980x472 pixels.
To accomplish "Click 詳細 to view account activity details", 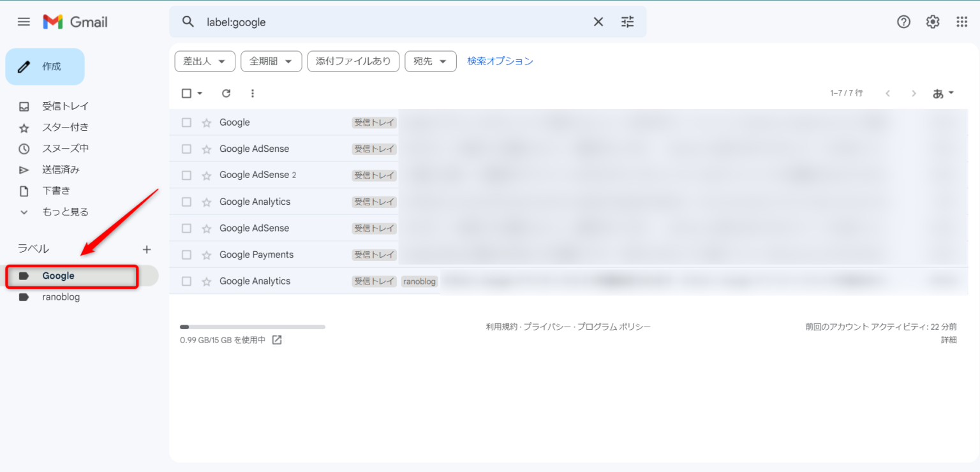I will (x=950, y=340).
